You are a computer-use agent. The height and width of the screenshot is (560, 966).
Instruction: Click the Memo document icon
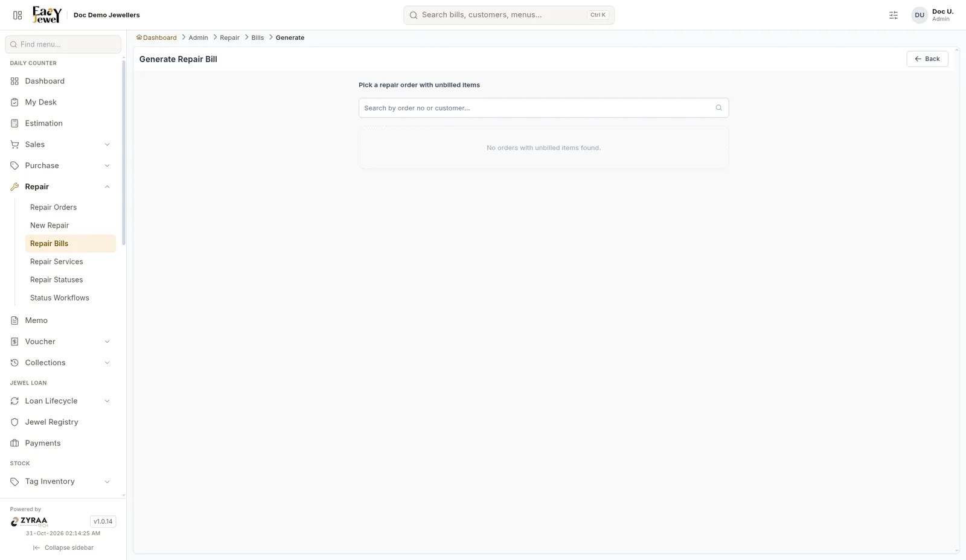click(x=14, y=320)
